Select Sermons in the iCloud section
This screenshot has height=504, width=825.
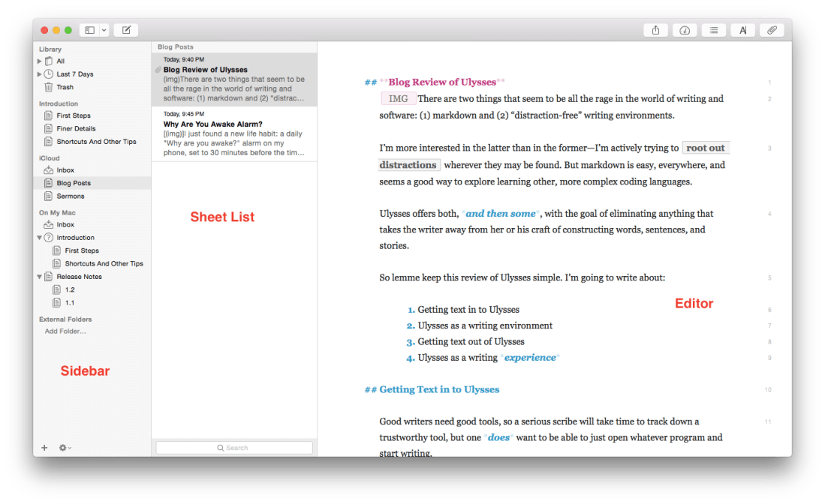point(71,196)
